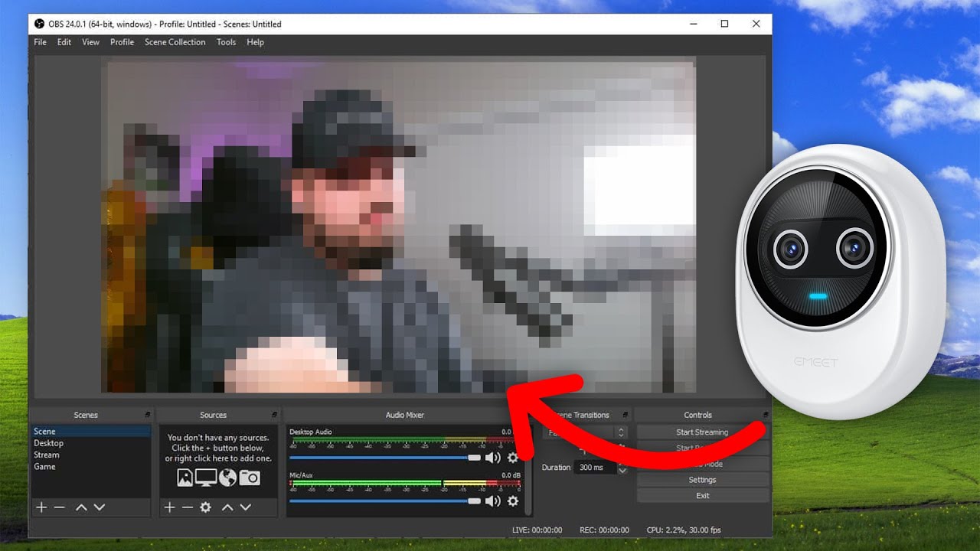The height and width of the screenshot is (551, 980).
Task: Select the Scene item in Scenes list
Action: tap(90, 432)
